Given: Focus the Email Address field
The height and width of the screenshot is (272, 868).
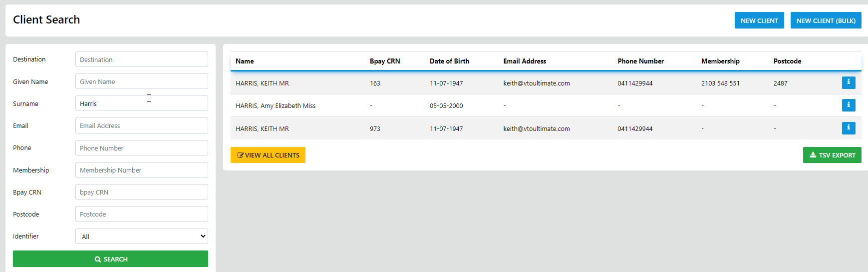Looking at the screenshot, I should pos(141,125).
